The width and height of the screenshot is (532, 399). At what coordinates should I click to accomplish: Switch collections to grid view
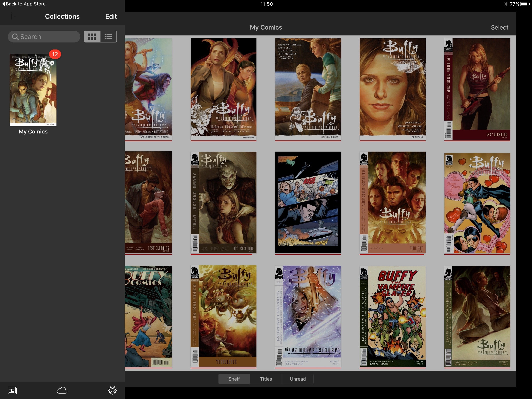pos(92,37)
